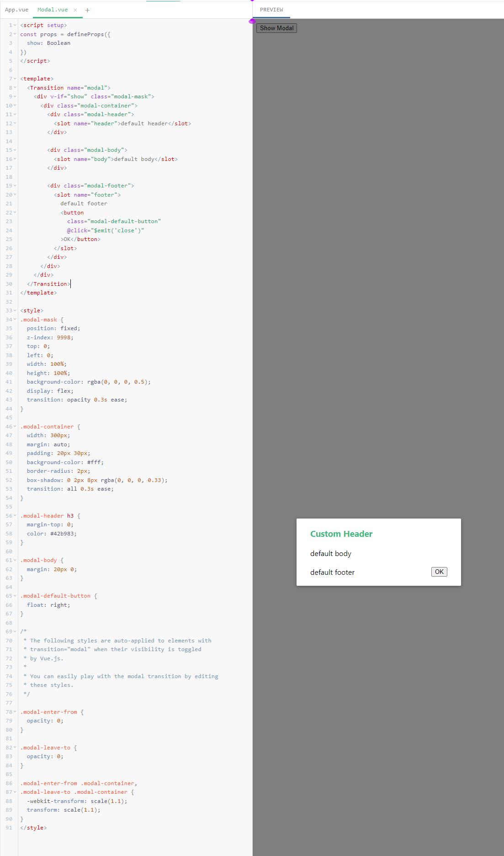
Task: Fold the .modal-container CSS rule at line 46
Action: click(x=15, y=427)
